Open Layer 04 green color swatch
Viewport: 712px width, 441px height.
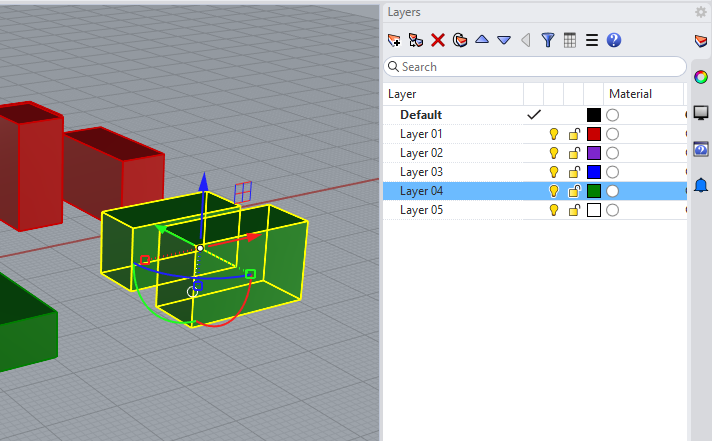click(x=593, y=191)
